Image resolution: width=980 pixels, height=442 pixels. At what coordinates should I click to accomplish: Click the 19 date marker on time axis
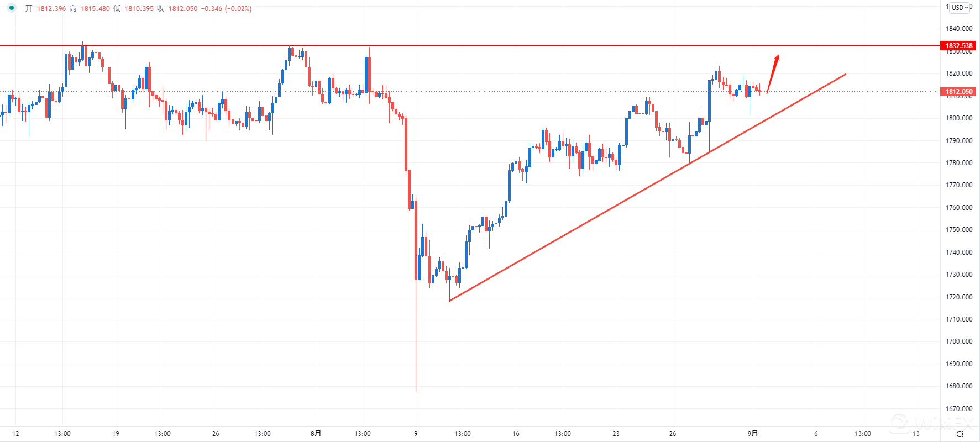coord(116,434)
